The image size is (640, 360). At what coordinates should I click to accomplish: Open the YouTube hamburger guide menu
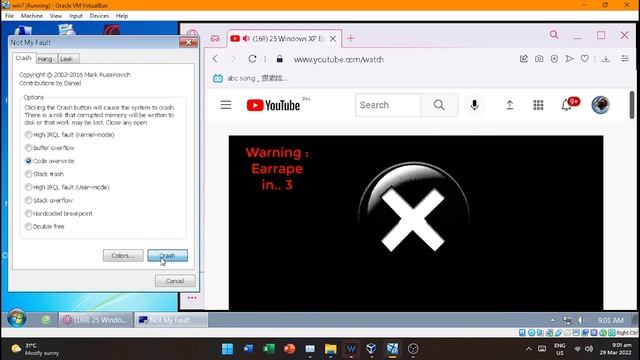pos(226,105)
